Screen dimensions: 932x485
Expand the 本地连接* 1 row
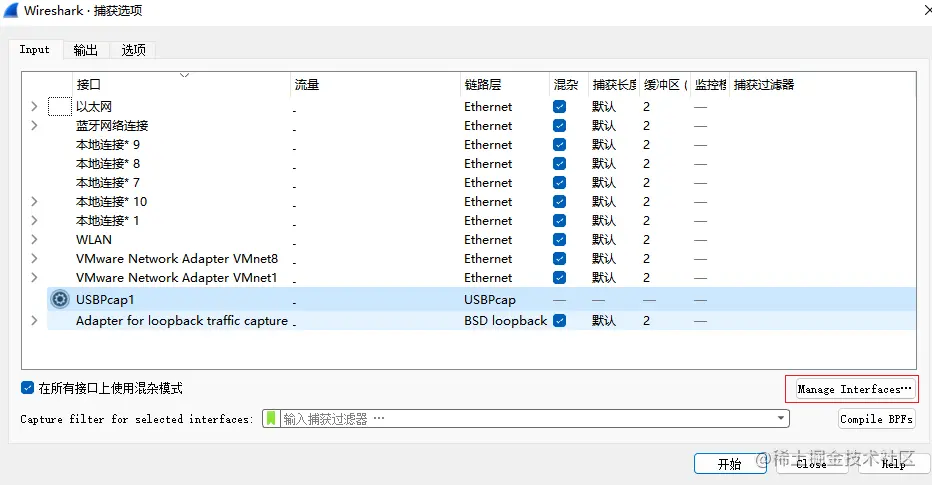click(34, 221)
